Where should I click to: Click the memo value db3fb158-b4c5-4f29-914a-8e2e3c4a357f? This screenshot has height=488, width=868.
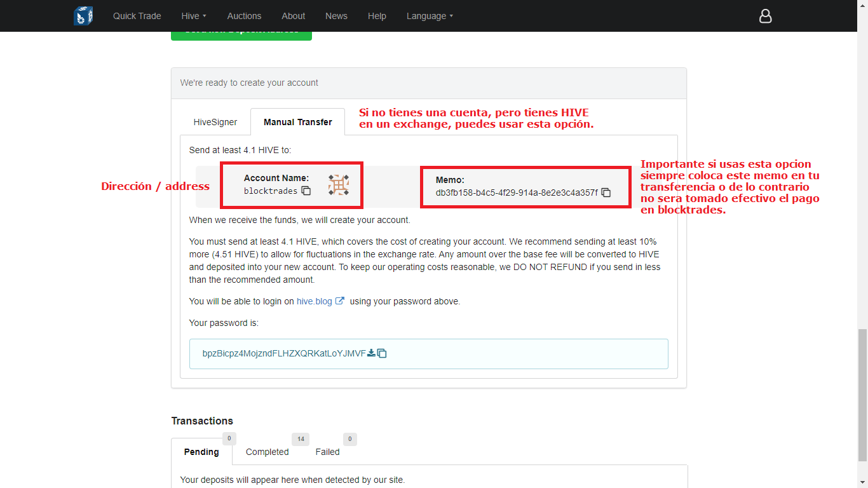[517, 193]
